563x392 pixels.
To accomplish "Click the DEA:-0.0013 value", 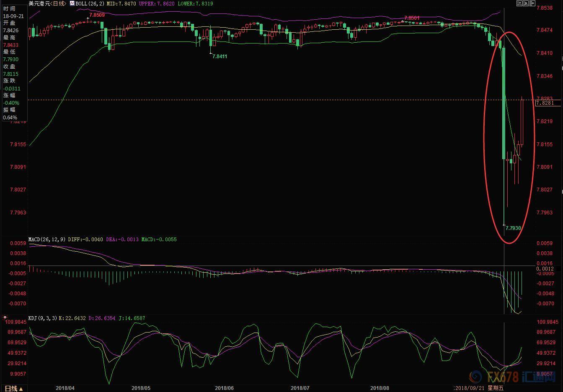I will [x=122, y=240].
